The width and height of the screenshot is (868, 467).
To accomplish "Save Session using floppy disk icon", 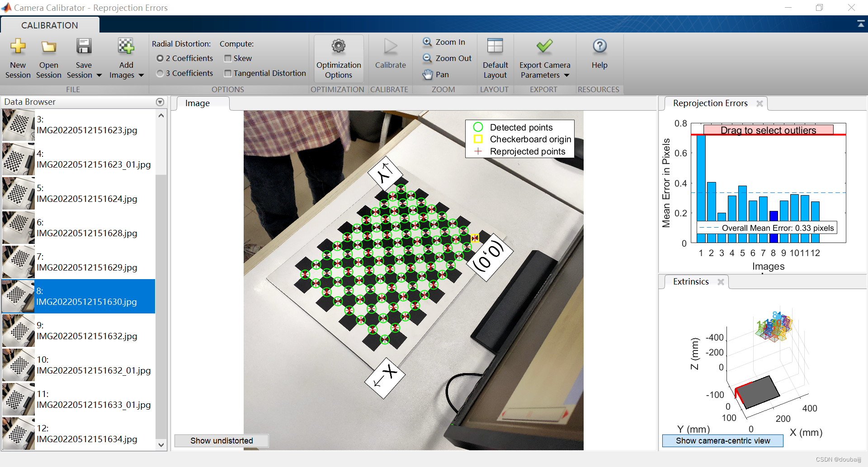I will [x=84, y=47].
